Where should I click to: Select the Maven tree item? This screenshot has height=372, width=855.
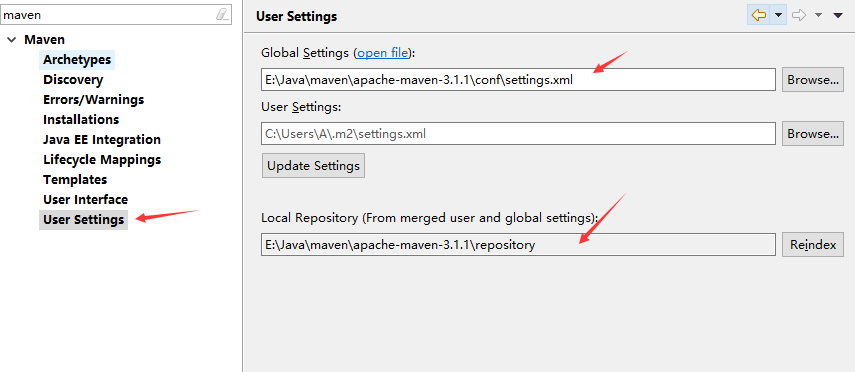point(45,39)
